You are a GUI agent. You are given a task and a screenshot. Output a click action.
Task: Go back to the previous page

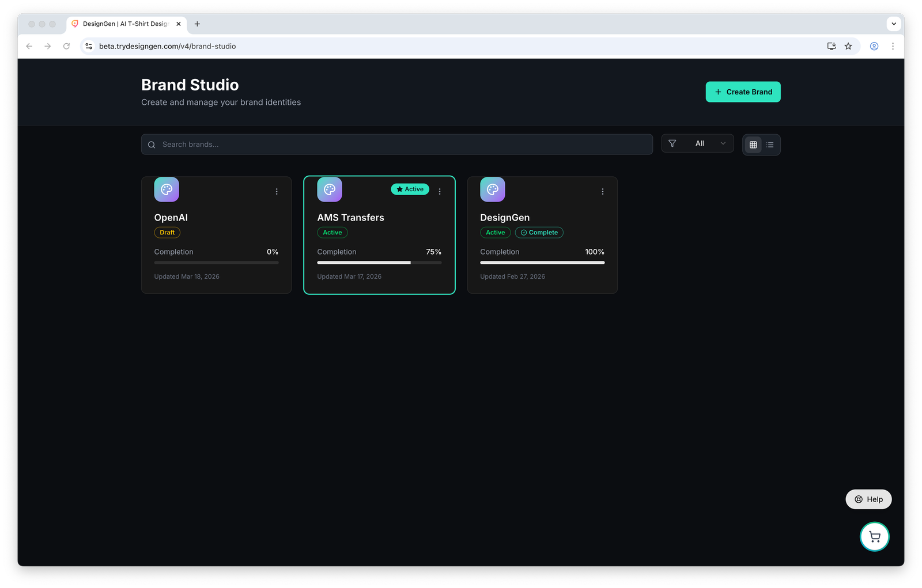pos(29,46)
